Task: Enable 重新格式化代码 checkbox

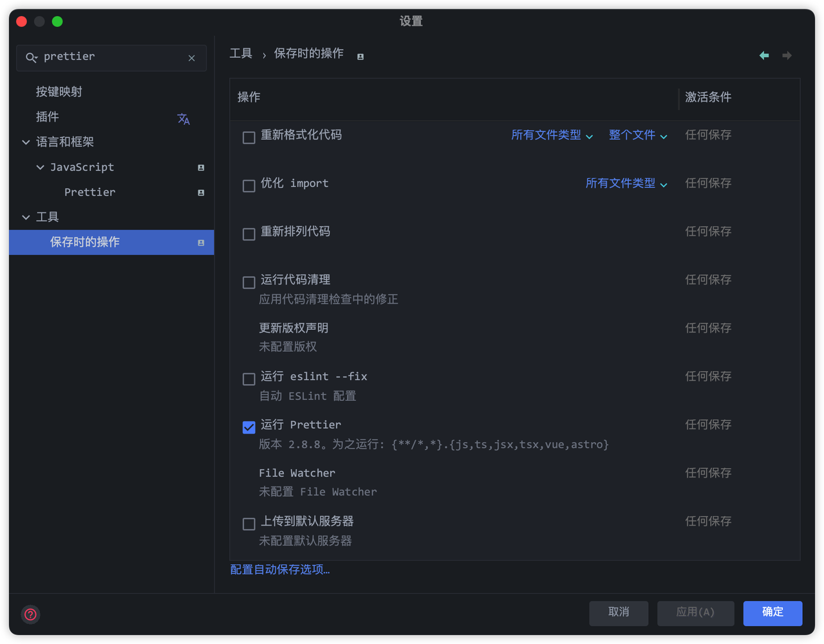Action: pos(249,137)
